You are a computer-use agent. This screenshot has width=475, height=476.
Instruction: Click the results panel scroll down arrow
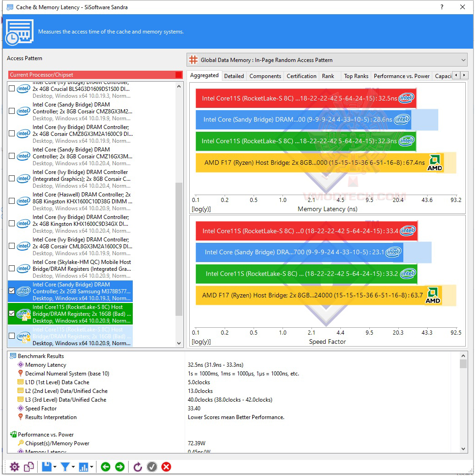(463, 448)
